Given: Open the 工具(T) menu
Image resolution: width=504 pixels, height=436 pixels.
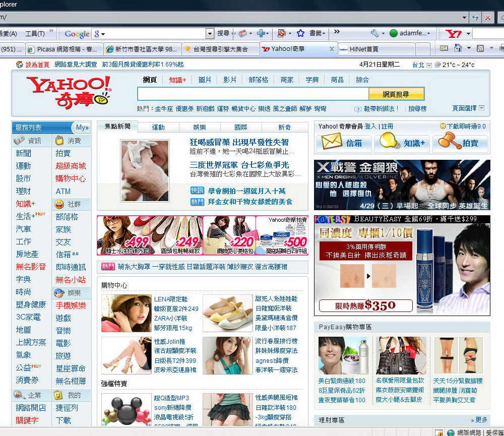Looking at the screenshot, I should pos(35,33).
